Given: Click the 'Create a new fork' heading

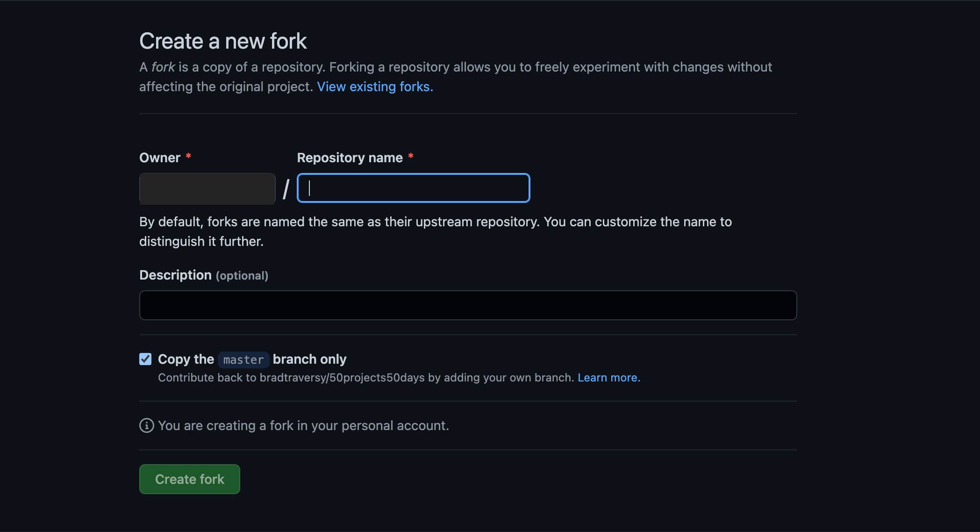Looking at the screenshot, I should tap(223, 41).
